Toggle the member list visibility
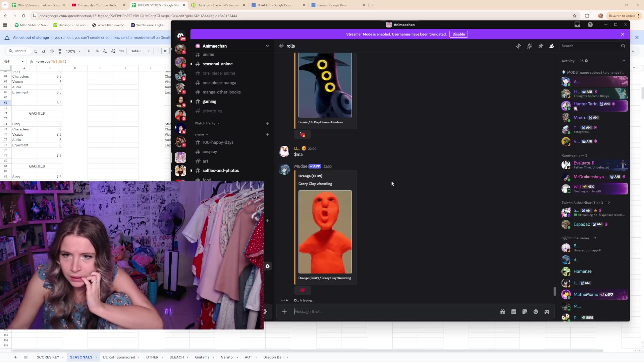Viewport: 644px width, 362px height. tap(552, 46)
